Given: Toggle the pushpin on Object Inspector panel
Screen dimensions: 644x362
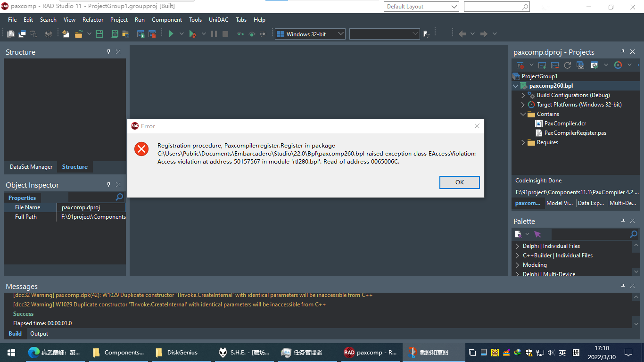Looking at the screenshot, I should pos(108,185).
